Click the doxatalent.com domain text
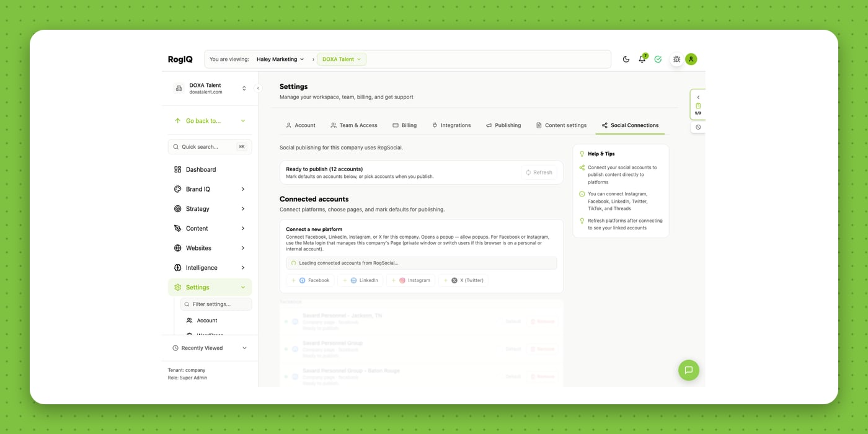868x434 pixels. pyautogui.click(x=206, y=92)
